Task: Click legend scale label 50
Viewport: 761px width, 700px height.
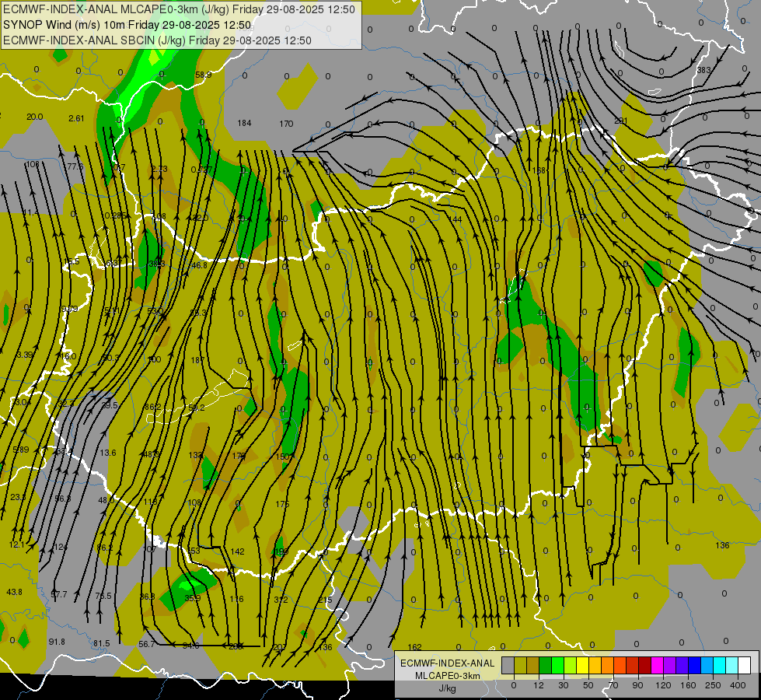Action: 588,685
